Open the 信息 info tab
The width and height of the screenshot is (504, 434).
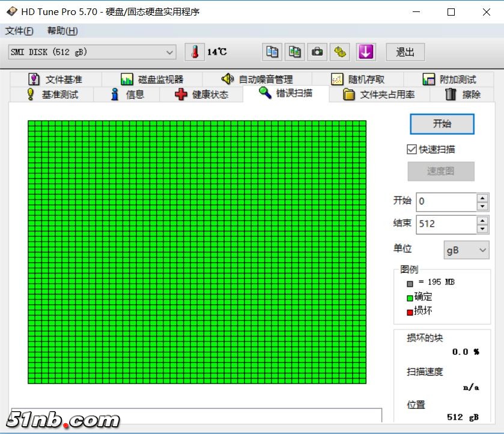coord(127,94)
